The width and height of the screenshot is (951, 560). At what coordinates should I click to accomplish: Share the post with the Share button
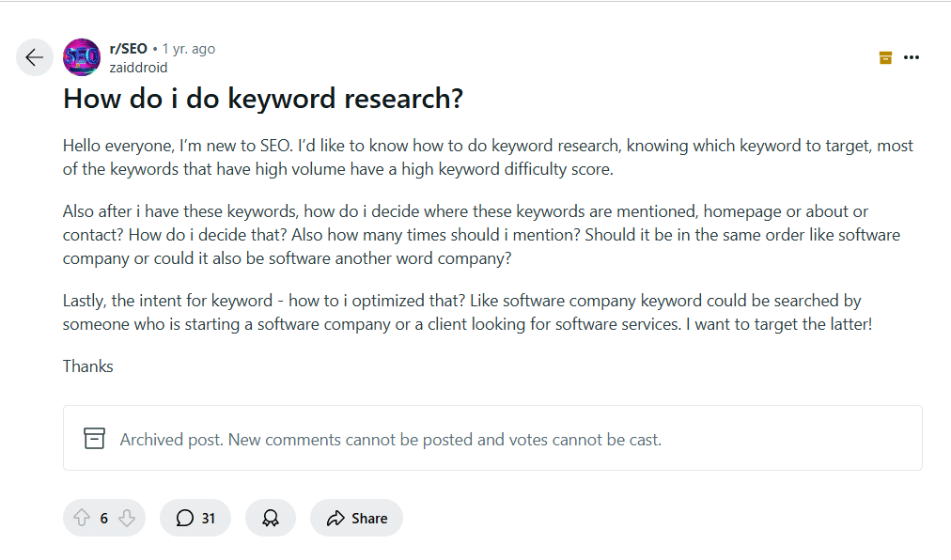click(x=356, y=518)
